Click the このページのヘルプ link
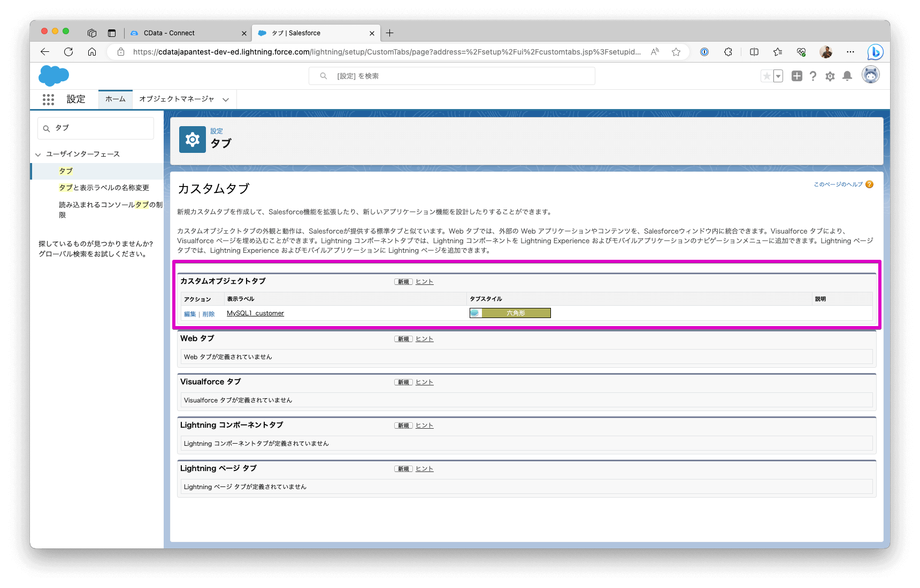The width and height of the screenshot is (920, 588). coord(838,184)
